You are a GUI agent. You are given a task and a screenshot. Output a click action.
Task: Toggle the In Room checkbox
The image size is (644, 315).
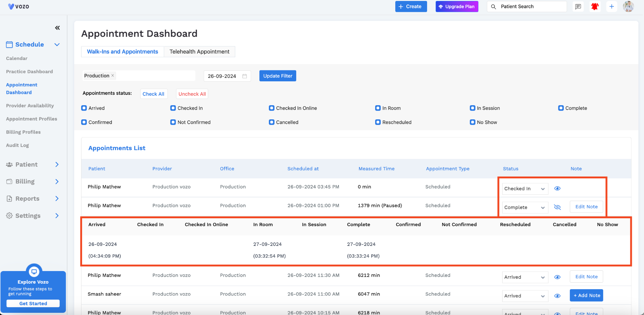pyautogui.click(x=378, y=108)
